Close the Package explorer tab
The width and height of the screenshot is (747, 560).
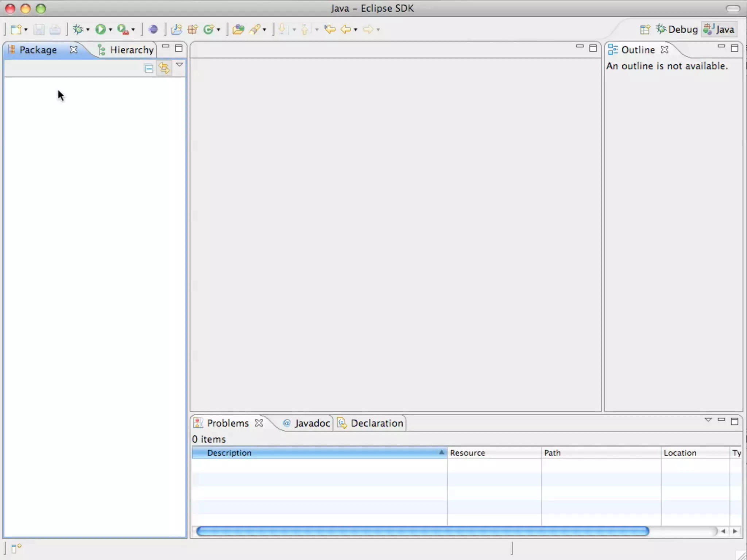[x=74, y=50]
